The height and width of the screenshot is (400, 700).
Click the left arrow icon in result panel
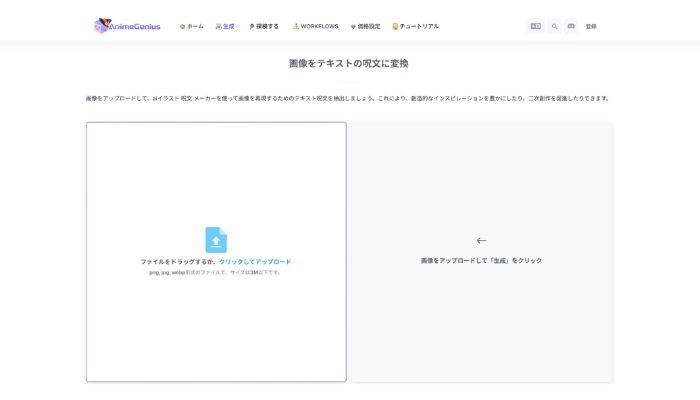tap(481, 240)
